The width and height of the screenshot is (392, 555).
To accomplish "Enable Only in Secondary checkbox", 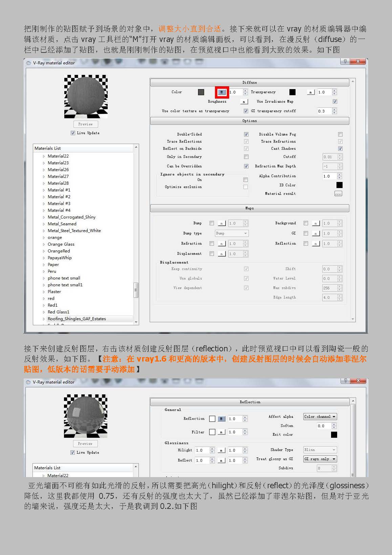I will coord(246,157).
